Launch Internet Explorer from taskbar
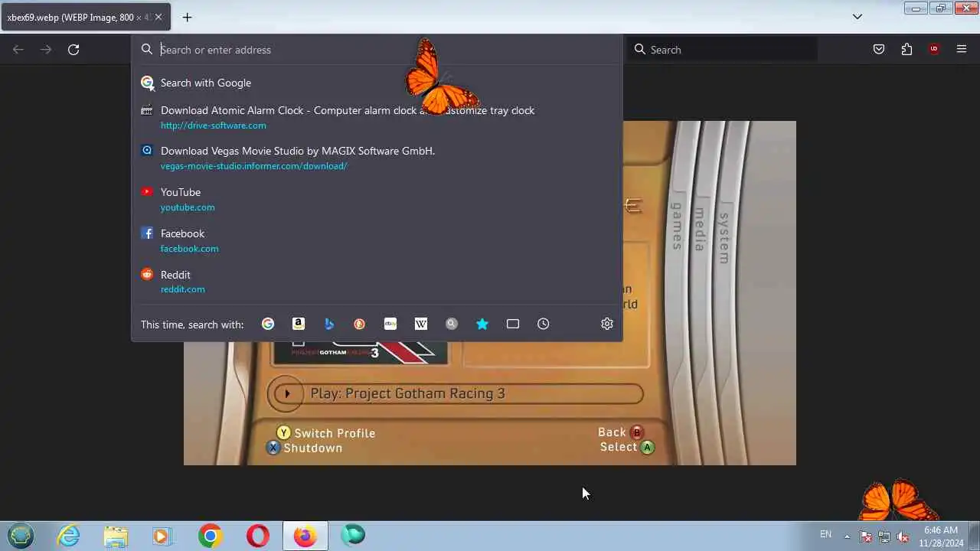 (69, 536)
